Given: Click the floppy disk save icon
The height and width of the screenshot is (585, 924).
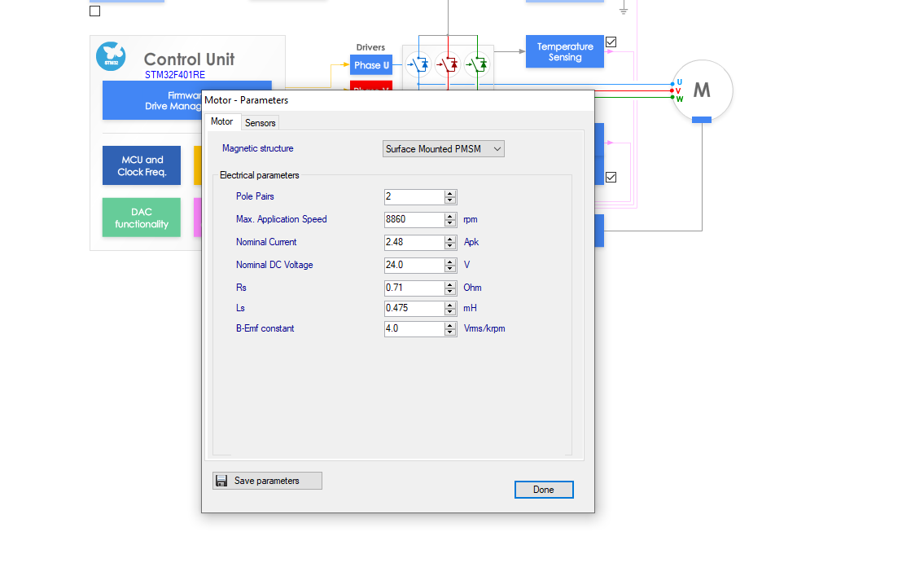Looking at the screenshot, I should 221,481.
